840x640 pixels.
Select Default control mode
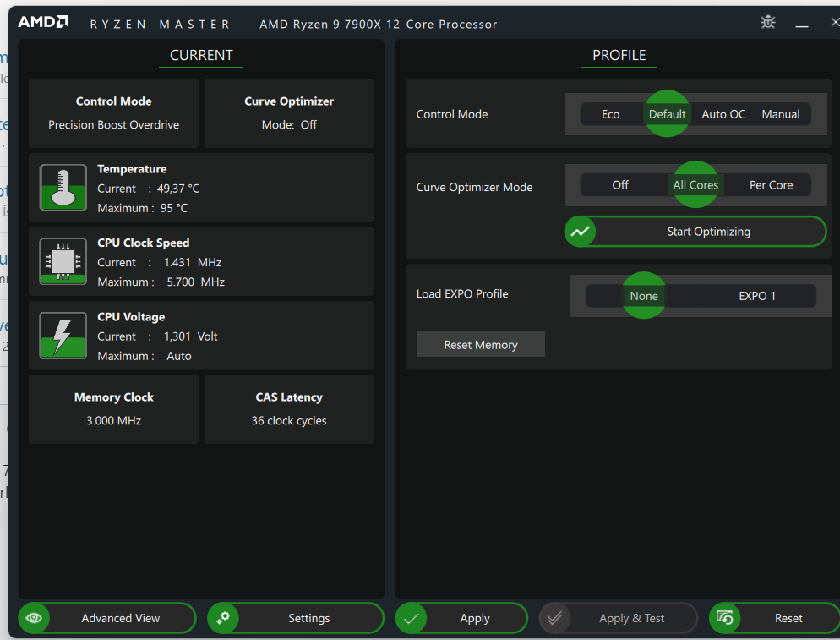[x=667, y=114]
